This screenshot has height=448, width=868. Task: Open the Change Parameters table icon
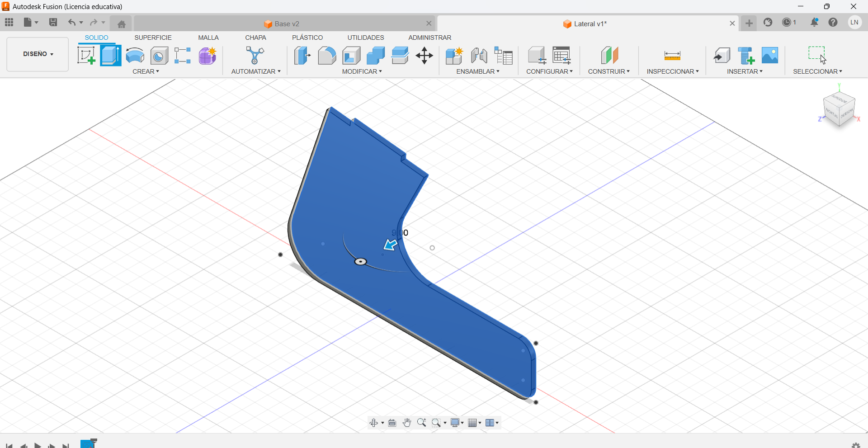point(562,56)
